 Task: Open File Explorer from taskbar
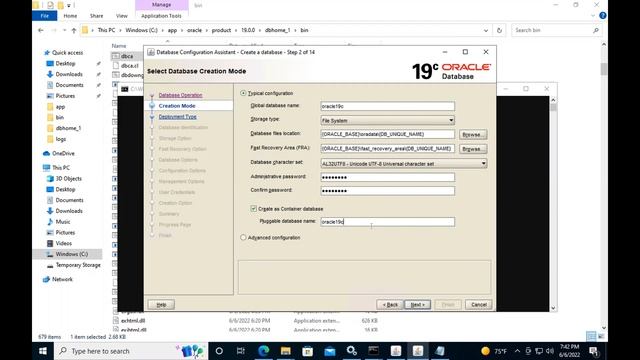coord(286,351)
